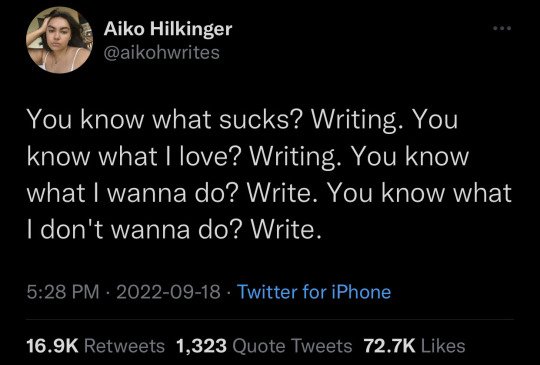Screen dimensions: 540x365
Task: Click the 5:28 PM timestamp
Action: coord(63,292)
